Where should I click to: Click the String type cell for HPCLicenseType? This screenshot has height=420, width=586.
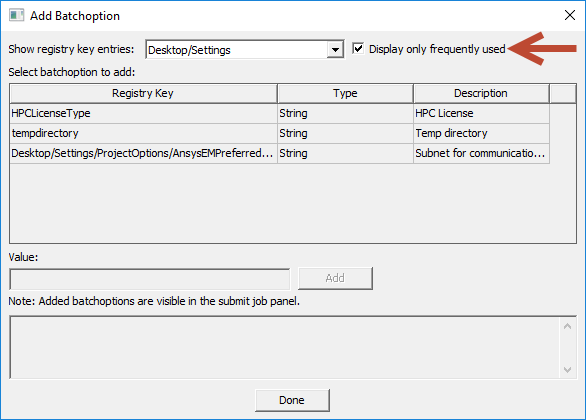[x=345, y=113]
